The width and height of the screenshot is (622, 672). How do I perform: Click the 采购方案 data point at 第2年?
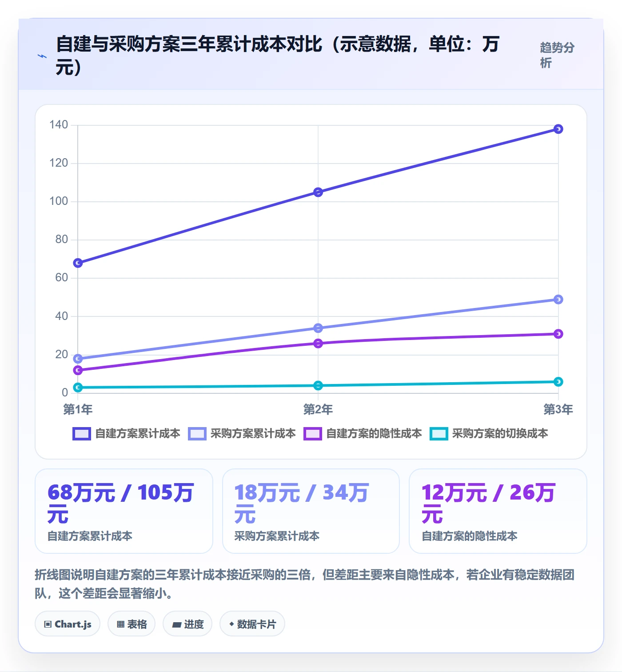coord(318,328)
